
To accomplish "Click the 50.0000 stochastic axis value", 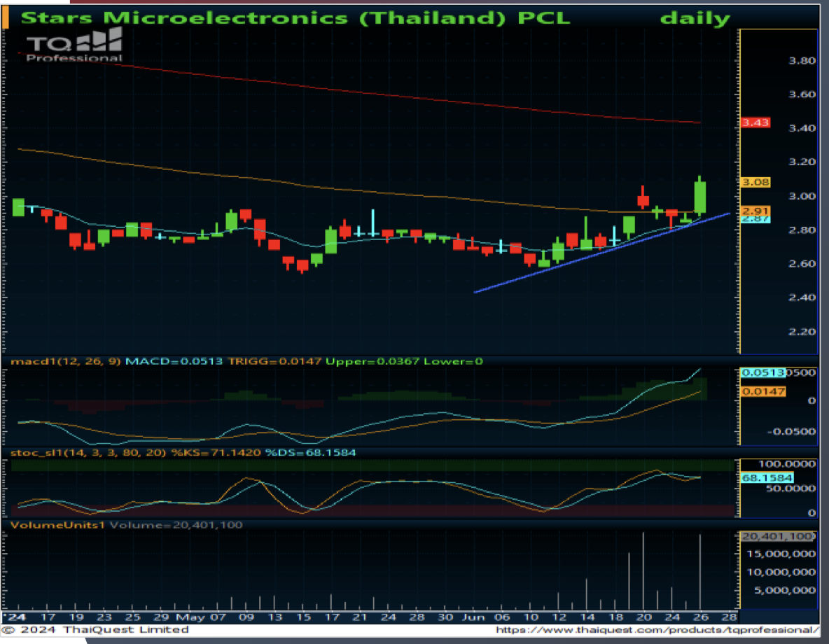I will click(x=791, y=489).
